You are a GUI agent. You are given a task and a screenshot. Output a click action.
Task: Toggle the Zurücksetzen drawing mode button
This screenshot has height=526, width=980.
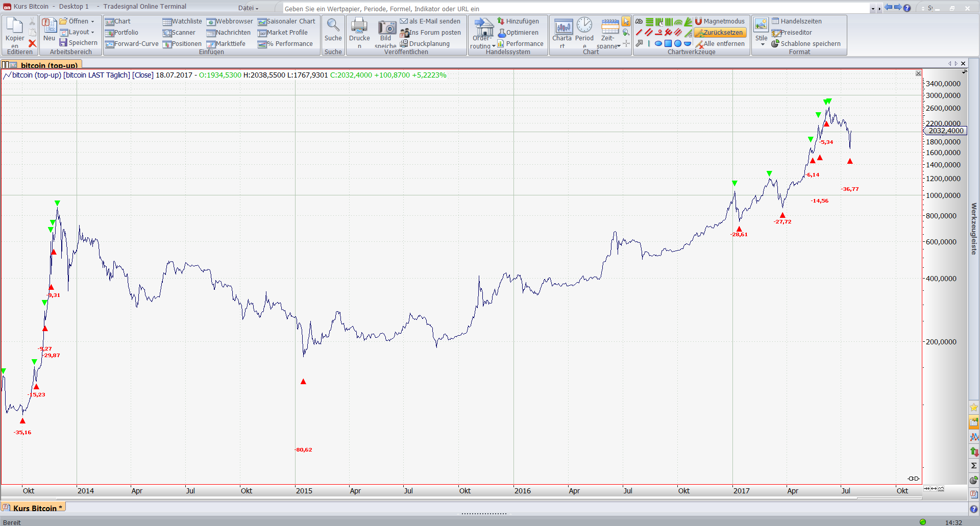720,33
